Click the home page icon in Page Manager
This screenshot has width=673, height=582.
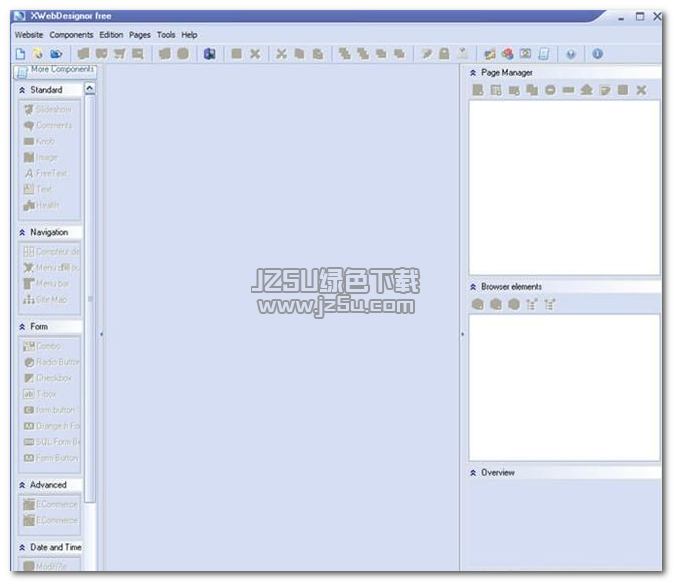586,90
